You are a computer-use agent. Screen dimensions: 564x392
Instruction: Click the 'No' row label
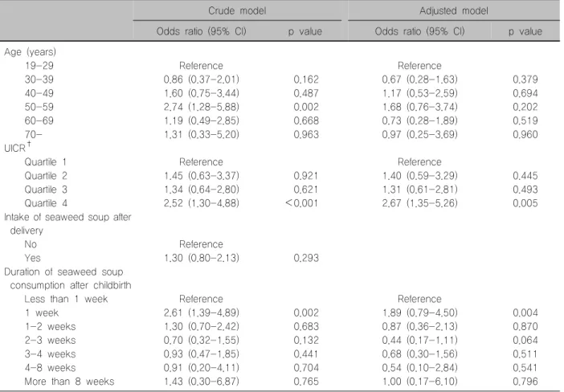point(31,244)
